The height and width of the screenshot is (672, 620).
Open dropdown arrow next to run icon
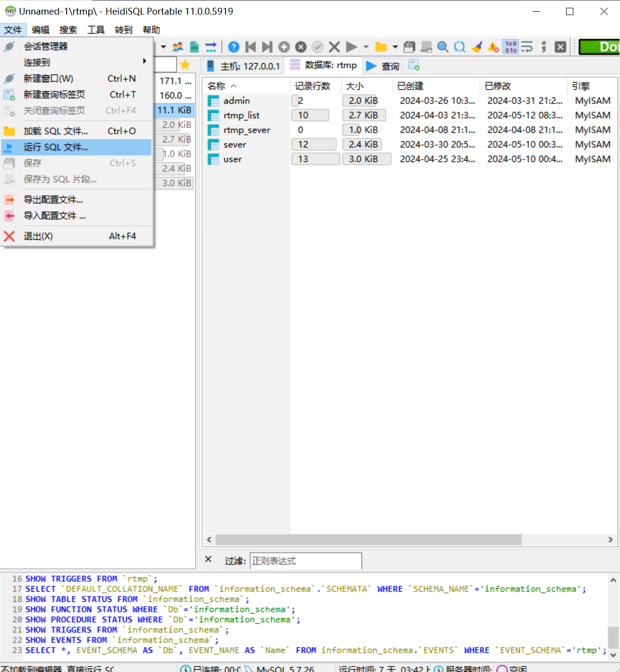tap(366, 47)
